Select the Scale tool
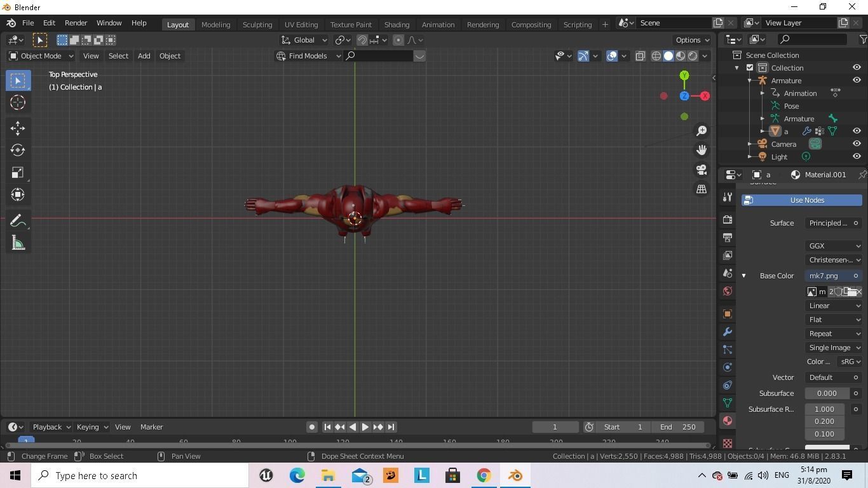The image size is (868, 488). coord(18,172)
